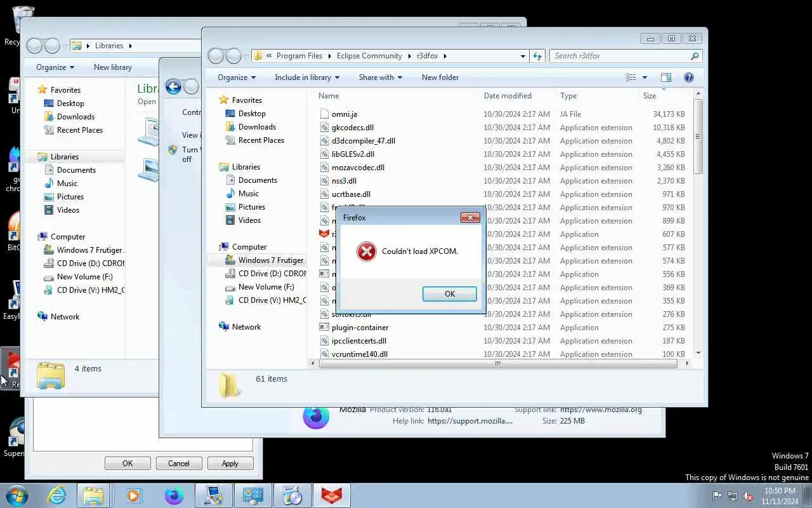Image resolution: width=812 pixels, height=508 pixels.
Task: Open Downloads in r3dfox navigation pane
Action: tap(257, 127)
